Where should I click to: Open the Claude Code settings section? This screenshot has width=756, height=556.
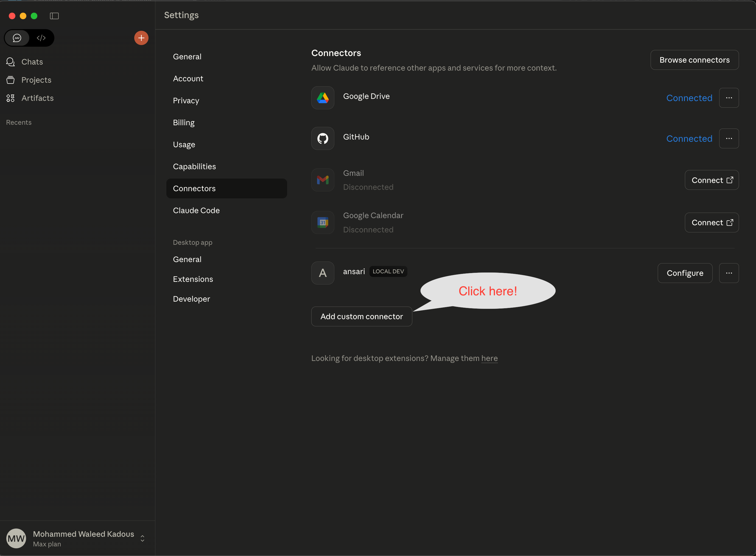coord(196,210)
